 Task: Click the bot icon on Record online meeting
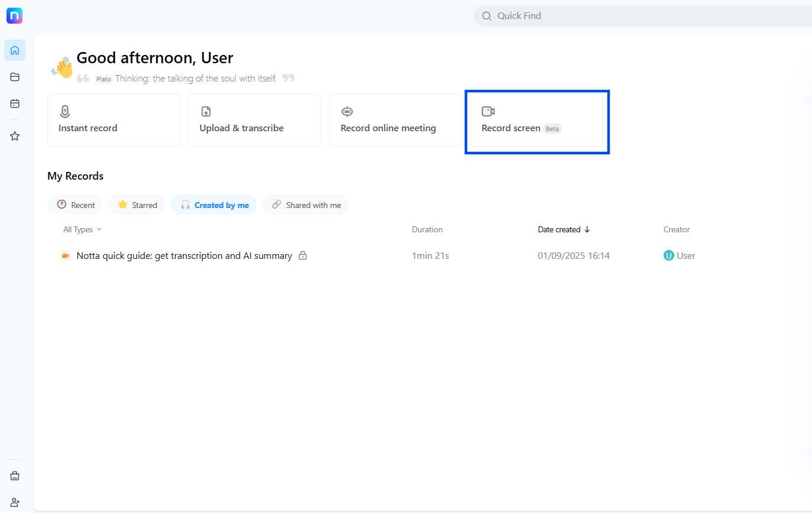[x=347, y=111]
